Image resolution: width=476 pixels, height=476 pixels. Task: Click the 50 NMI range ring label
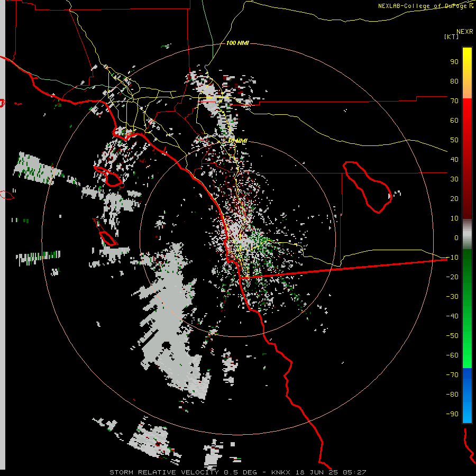pos(237,141)
